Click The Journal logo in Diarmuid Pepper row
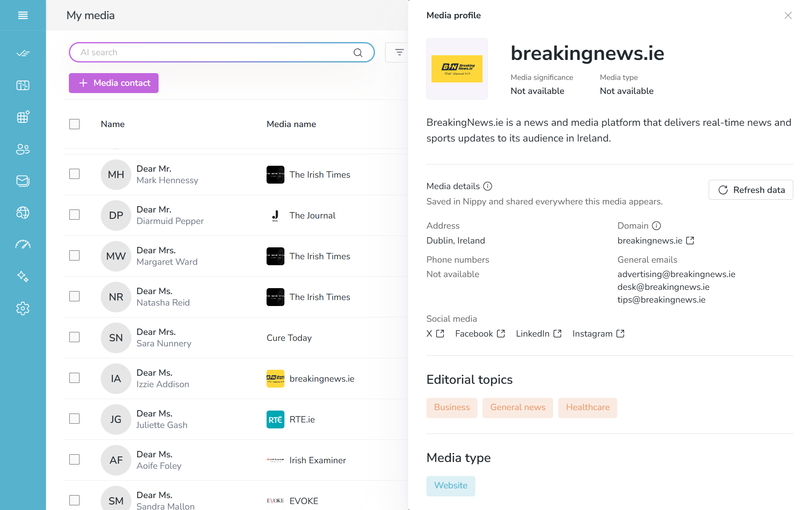This screenshot has width=812, height=510. (x=275, y=215)
